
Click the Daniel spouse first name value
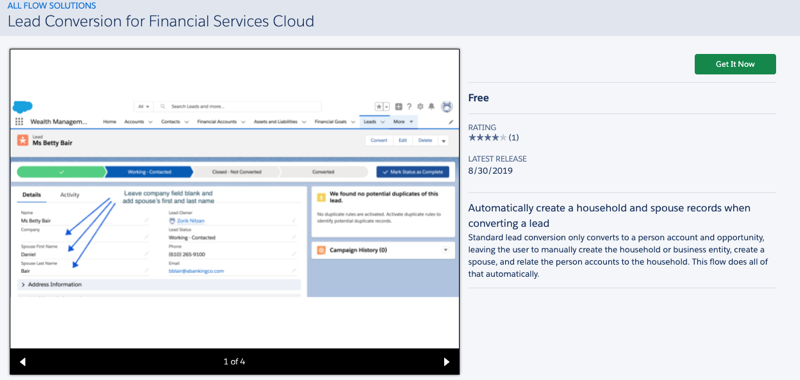(29, 254)
